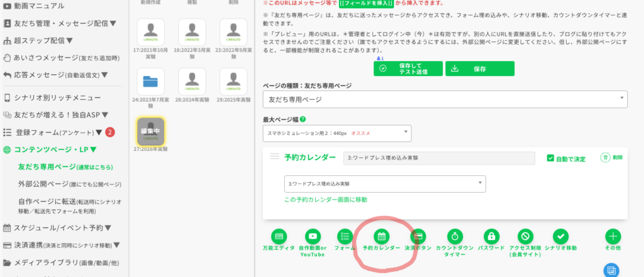Viewport: 644px width, 277px height.
Task: Expand スケジュール/イベント予約 menu
Action: tap(57, 228)
